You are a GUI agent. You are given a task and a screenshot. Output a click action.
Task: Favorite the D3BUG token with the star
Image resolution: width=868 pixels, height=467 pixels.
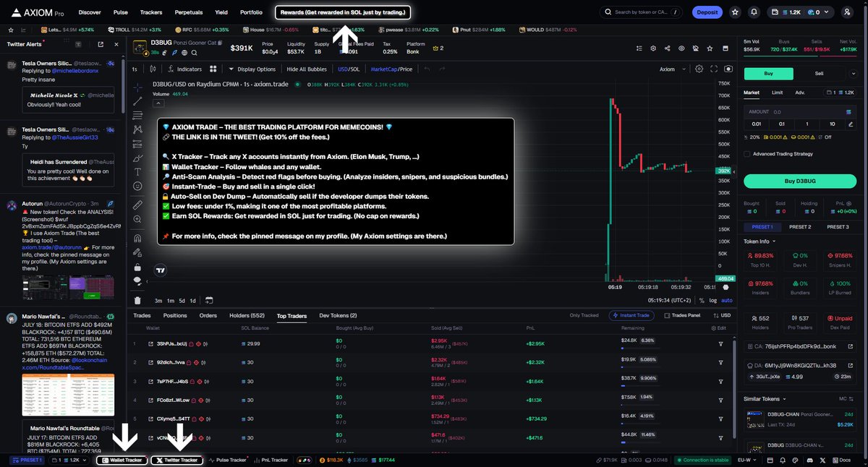(710, 48)
